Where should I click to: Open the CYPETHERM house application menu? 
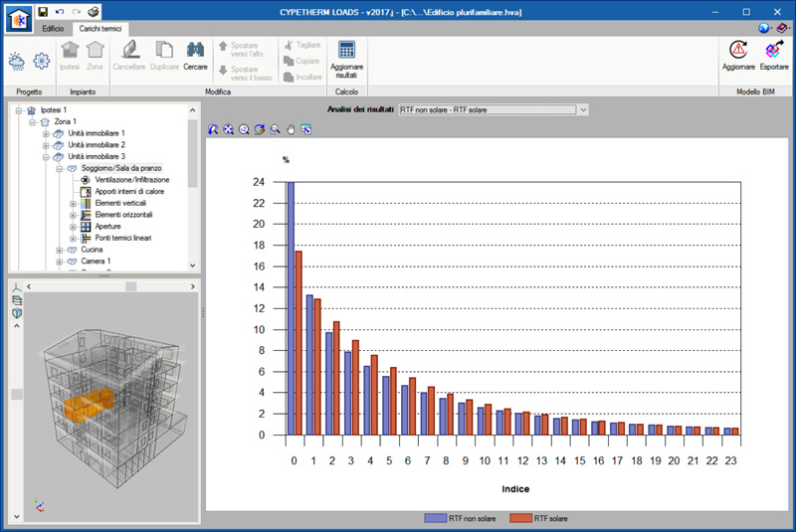(x=19, y=20)
